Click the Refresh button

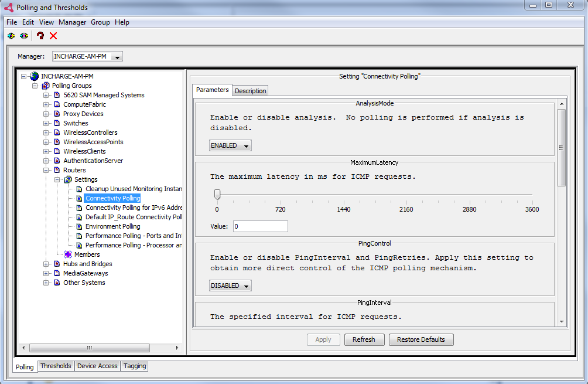click(x=364, y=339)
